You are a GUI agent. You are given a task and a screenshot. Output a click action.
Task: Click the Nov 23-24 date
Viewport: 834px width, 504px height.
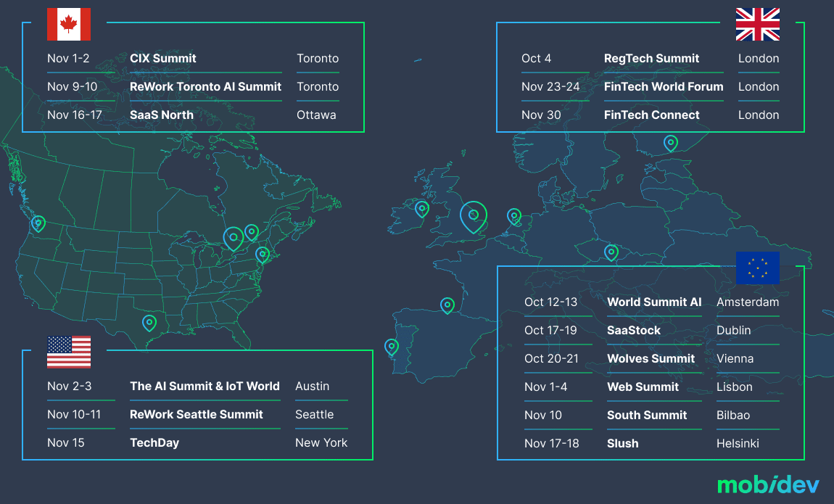coord(550,86)
